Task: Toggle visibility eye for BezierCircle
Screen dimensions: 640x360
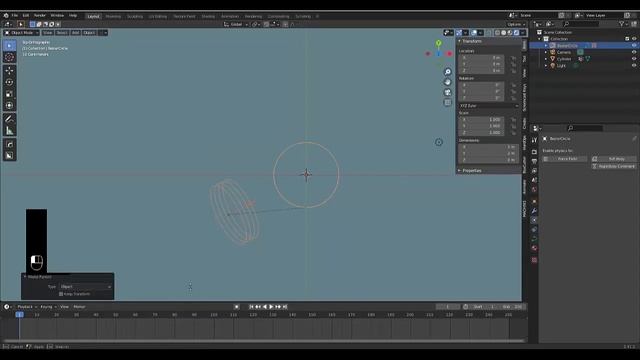Action: (x=634, y=46)
